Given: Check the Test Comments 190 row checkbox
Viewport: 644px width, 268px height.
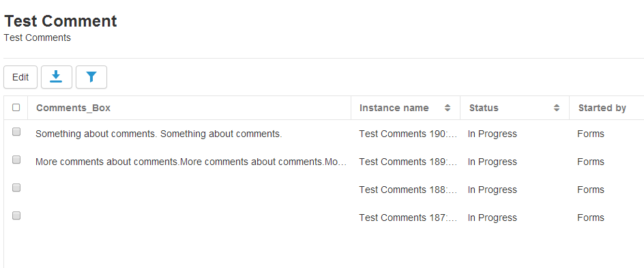Looking at the screenshot, I should point(16,132).
